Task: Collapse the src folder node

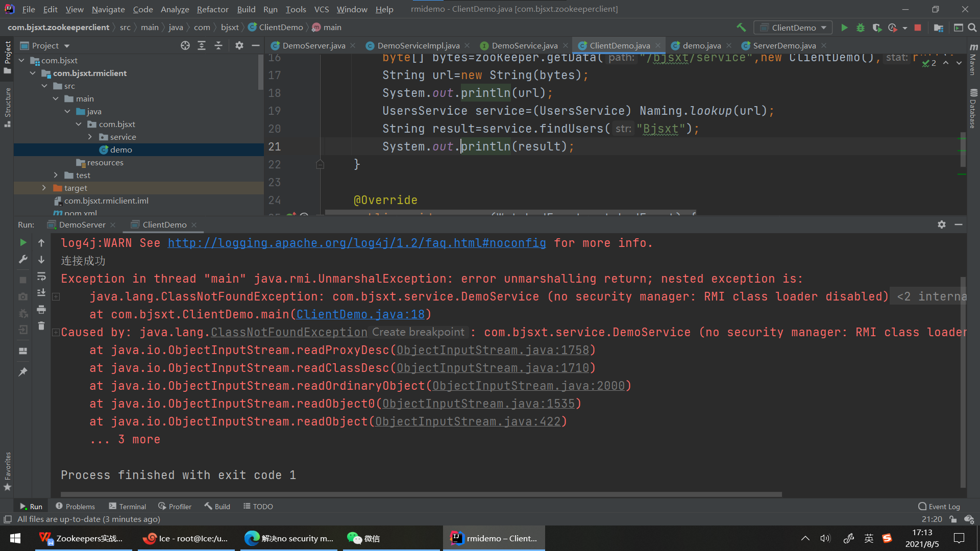Action: click(44, 86)
